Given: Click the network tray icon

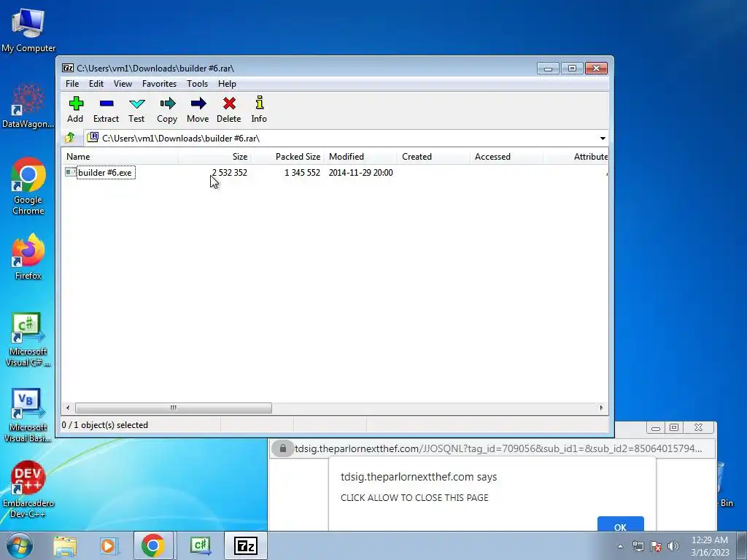Looking at the screenshot, I should click(x=638, y=546).
